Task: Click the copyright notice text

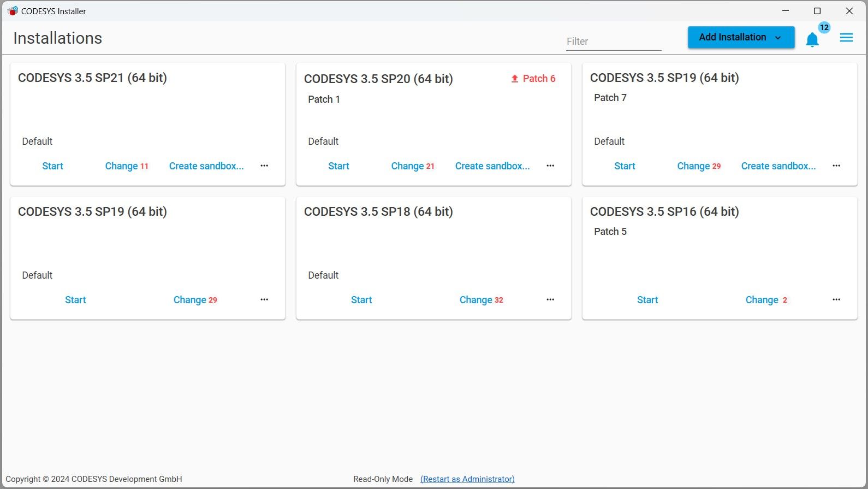Action: pos(94,479)
